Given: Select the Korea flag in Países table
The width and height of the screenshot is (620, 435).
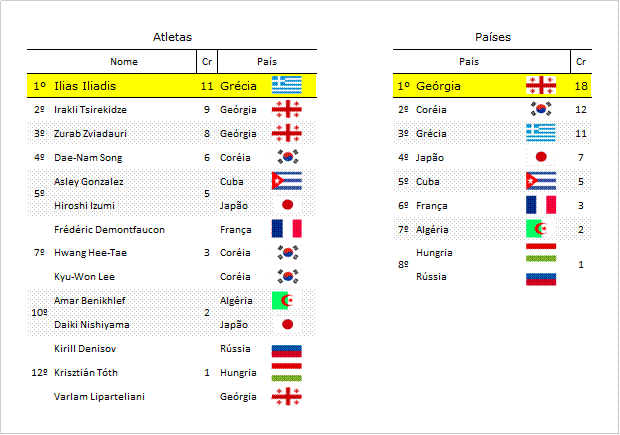Looking at the screenshot, I should [541, 109].
